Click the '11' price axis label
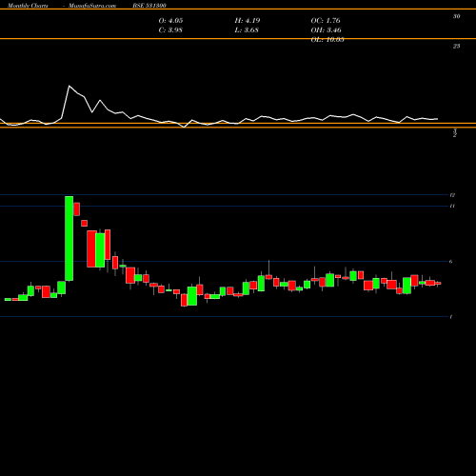The height and width of the screenshot is (476, 476). (452, 206)
